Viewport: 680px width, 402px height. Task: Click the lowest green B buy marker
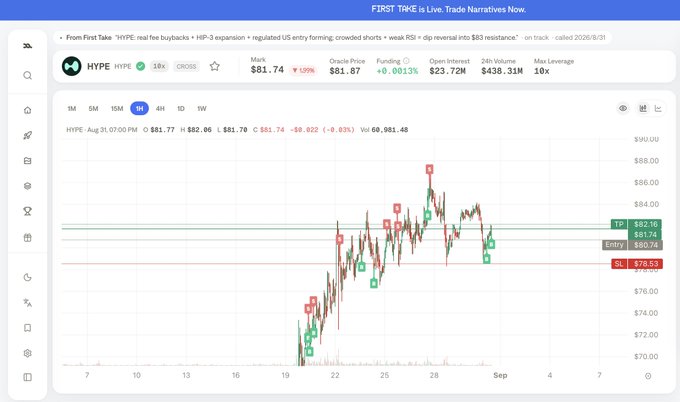click(309, 352)
